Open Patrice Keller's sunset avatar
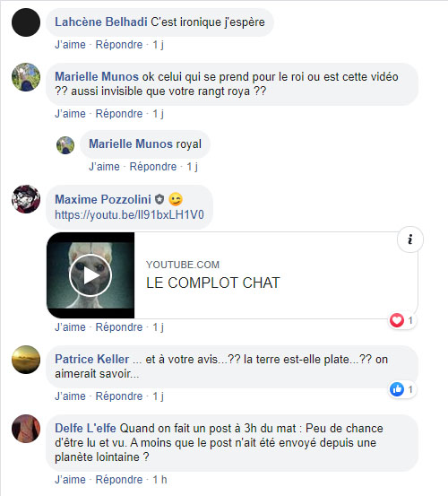Viewport: 448px width, 496px height. 26,360
